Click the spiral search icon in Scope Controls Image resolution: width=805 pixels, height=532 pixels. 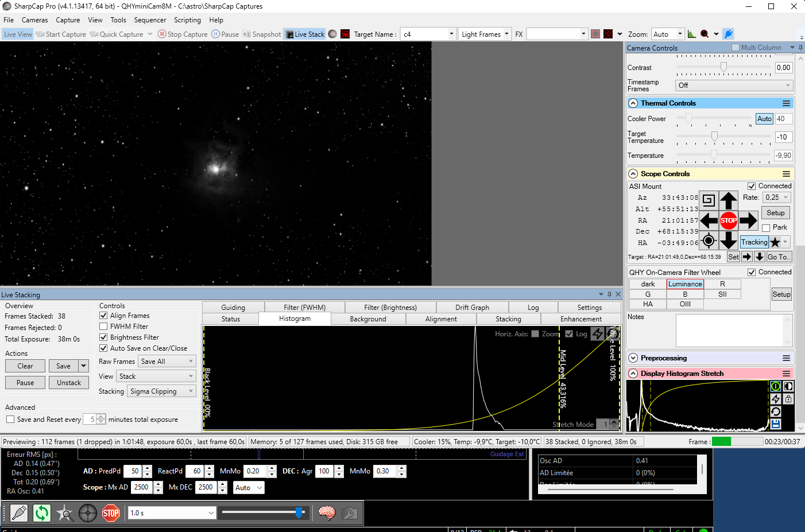click(x=709, y=200)
